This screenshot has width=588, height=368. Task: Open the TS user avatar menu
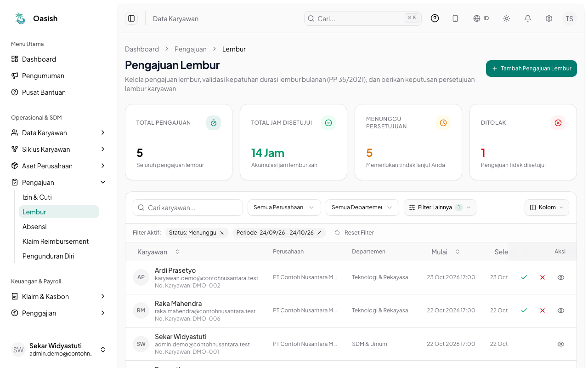click(570, 18)
